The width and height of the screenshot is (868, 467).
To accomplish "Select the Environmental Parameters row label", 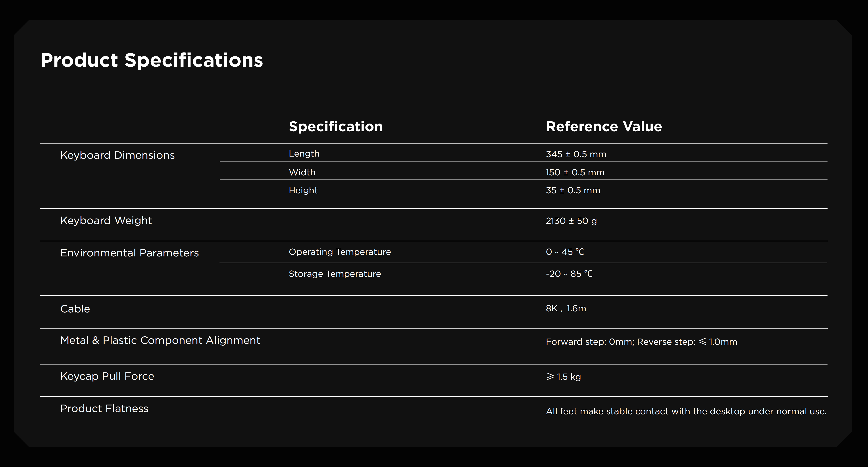I will (129, 253).
